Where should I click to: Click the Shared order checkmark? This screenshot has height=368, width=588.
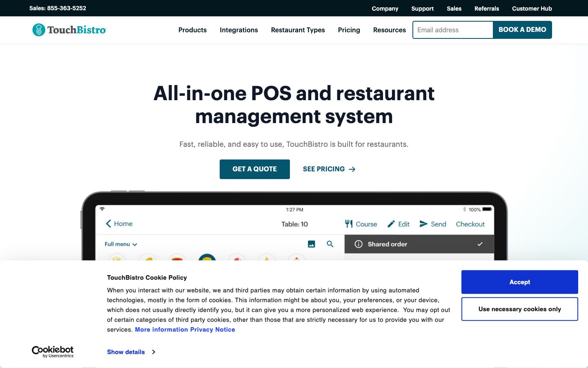tap(480, 244)
